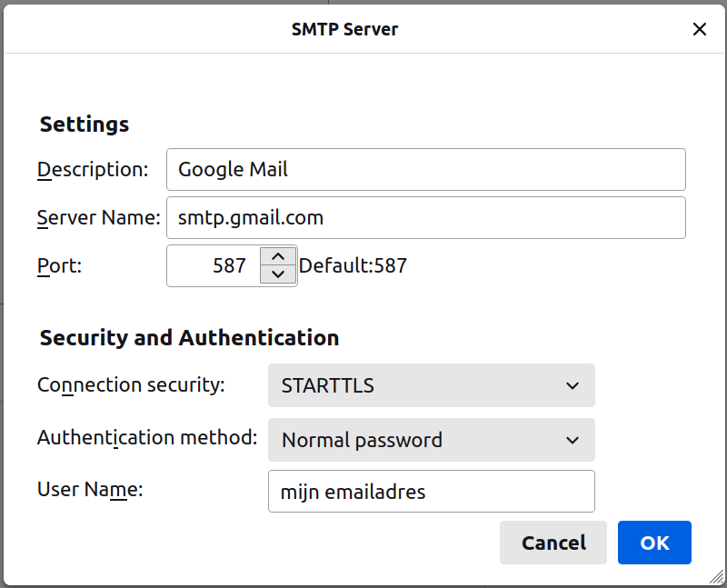This screenshot has height=588, width=727.
Task: Grab the dialog resize grip corner
Action: coord(717,577)
